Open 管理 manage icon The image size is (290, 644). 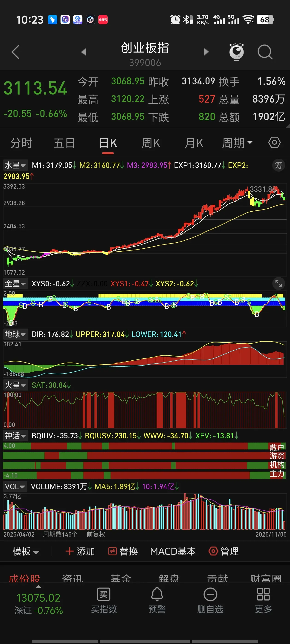(x=213, y=551)
